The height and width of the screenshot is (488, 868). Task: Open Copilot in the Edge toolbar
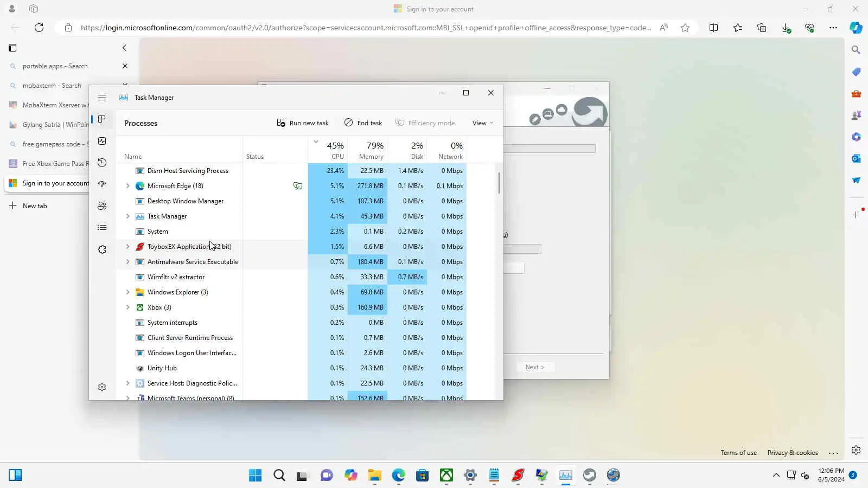coord(856,28)
